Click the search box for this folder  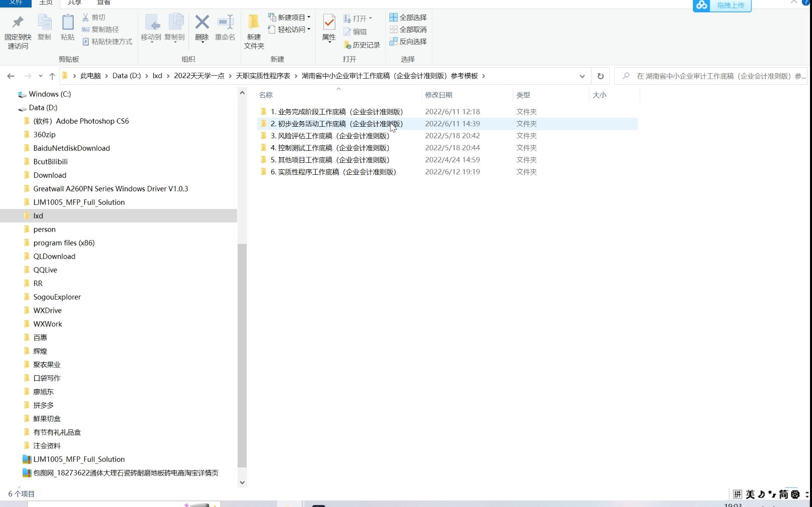point(711,76)
